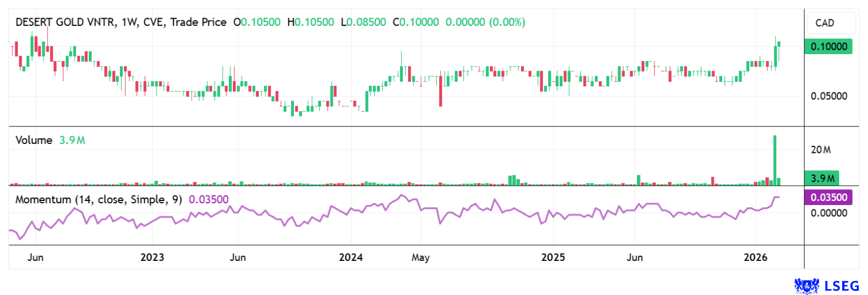The width and height of the screenshot is (868, 295).
Task: Click the green 3.9M volume axis tag
Action: [x=822, y=178]
